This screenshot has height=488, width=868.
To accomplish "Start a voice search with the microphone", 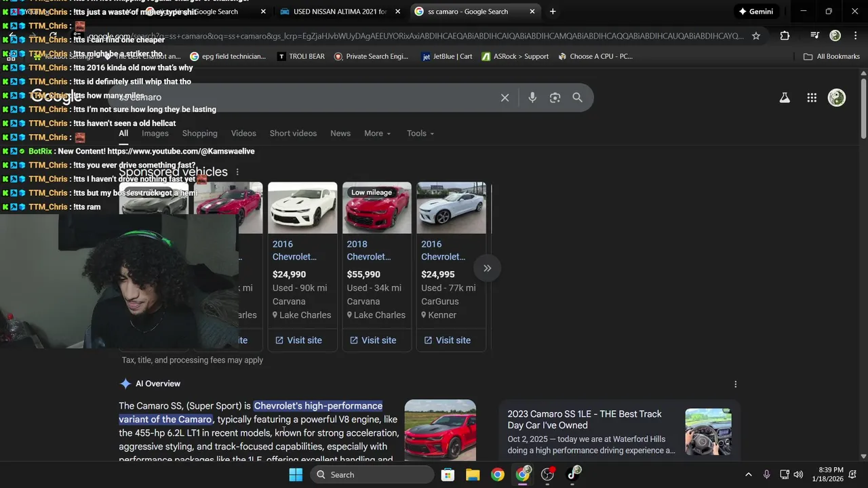I will coord(532,98).
